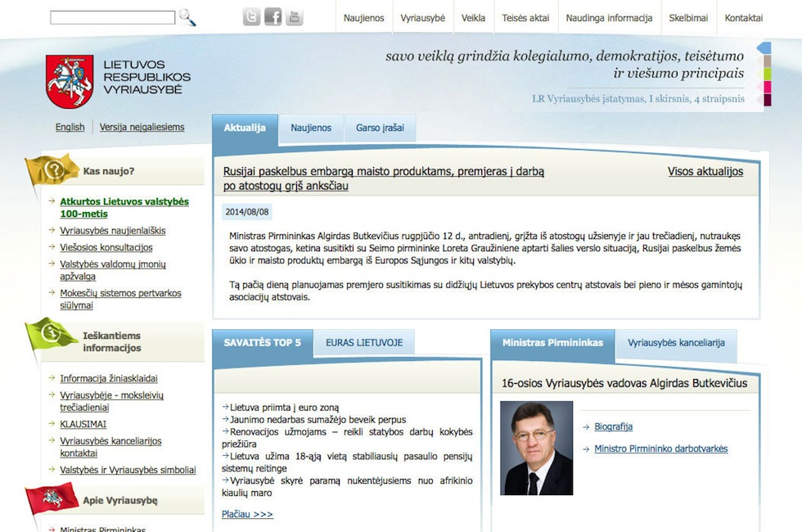This screenshot has width=802, height=532.
Task: Click the Prime Minister portrait photo
Action: tap(537, 449)
